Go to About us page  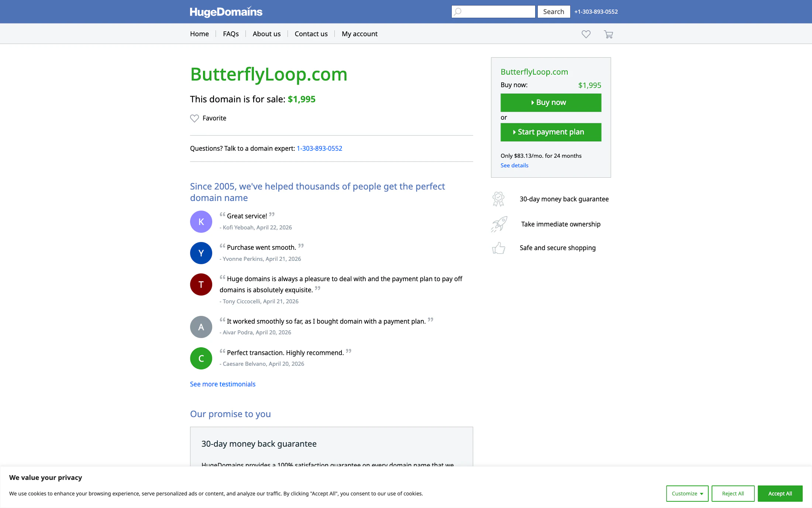click(x=266, y=34)
